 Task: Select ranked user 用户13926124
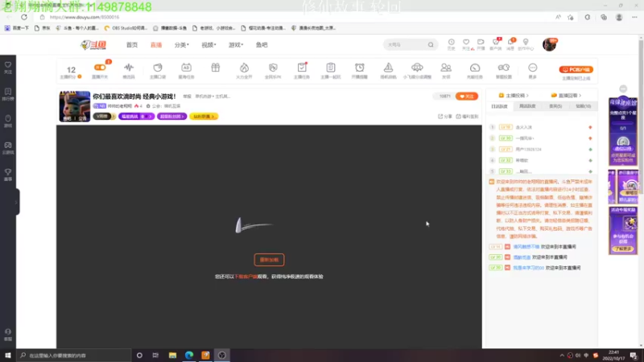pyautogui.click(x=528, y=150)
